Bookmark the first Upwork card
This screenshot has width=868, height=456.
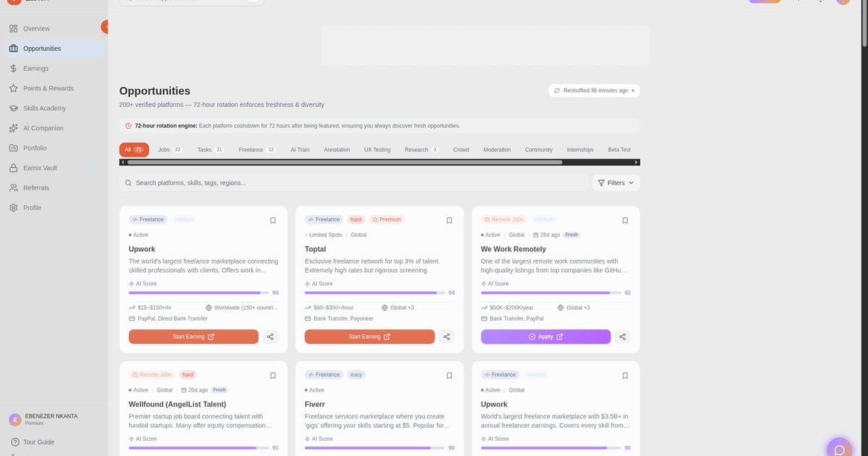click(273, 221)
